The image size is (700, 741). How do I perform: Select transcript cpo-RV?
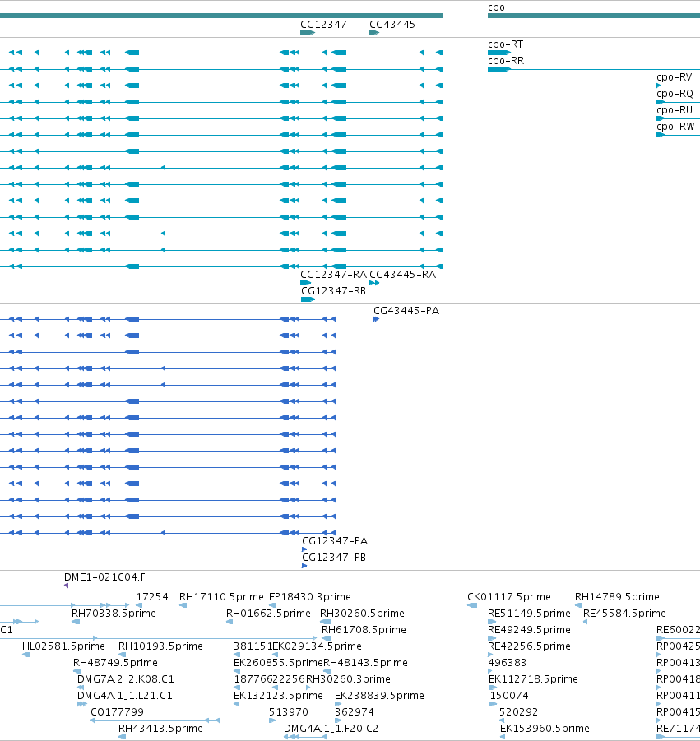tap(674, 77)
